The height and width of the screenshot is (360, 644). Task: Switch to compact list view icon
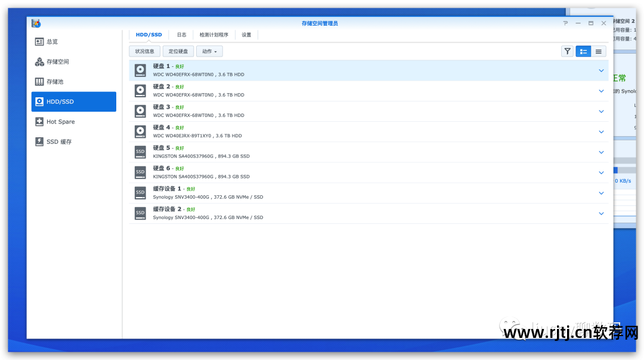click(598, 51)
